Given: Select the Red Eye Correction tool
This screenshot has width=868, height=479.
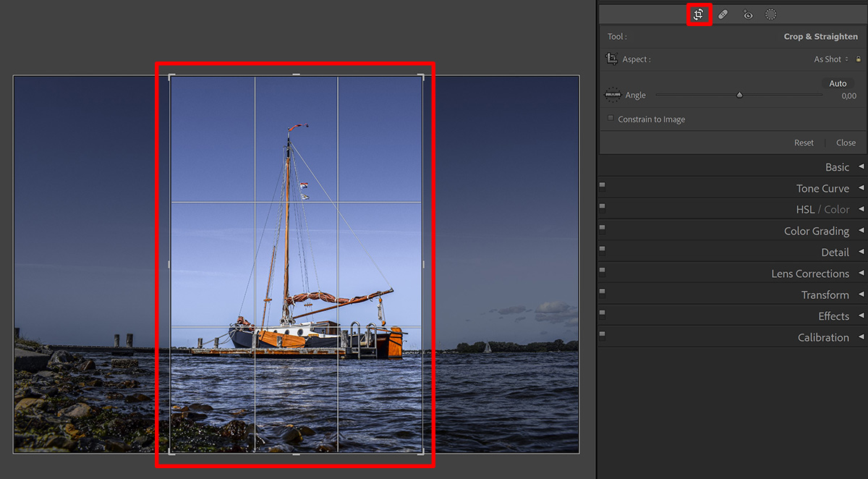Looking at the screenshot, I should [747, 14].
